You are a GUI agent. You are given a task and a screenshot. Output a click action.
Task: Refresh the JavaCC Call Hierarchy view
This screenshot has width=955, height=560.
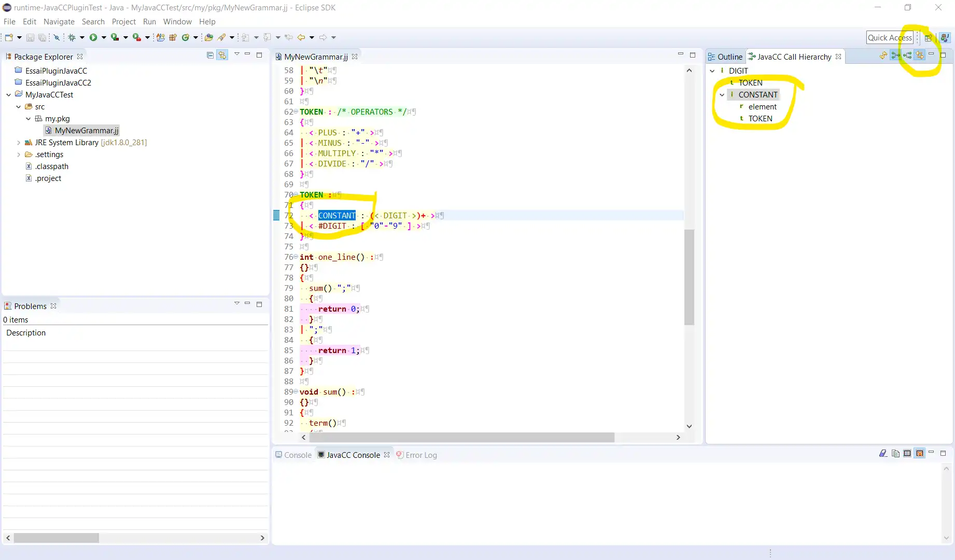883,55
